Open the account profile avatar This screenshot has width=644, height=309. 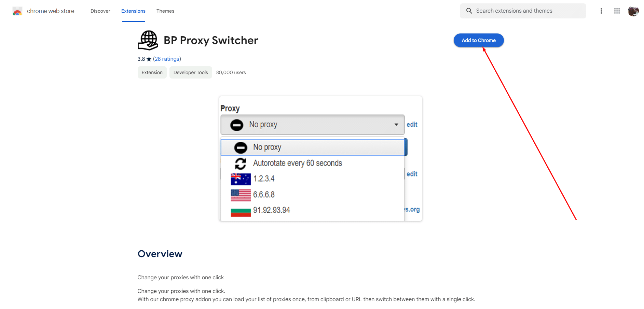633,11
